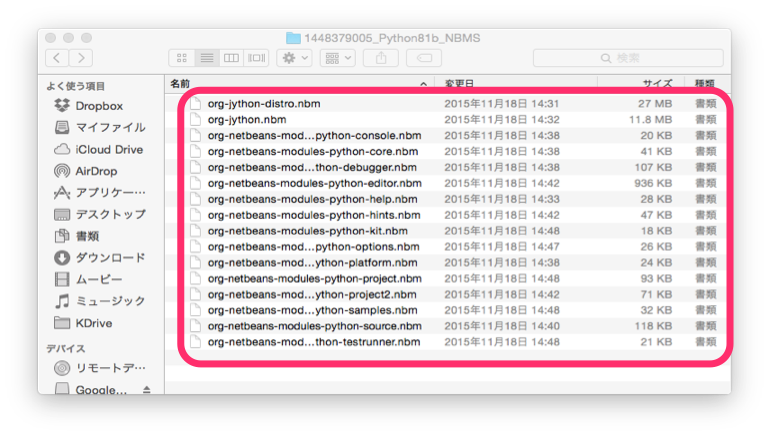Open the arrange-by dropdown
This screenshot has width=769, height=437.
(x=337, y=58)
